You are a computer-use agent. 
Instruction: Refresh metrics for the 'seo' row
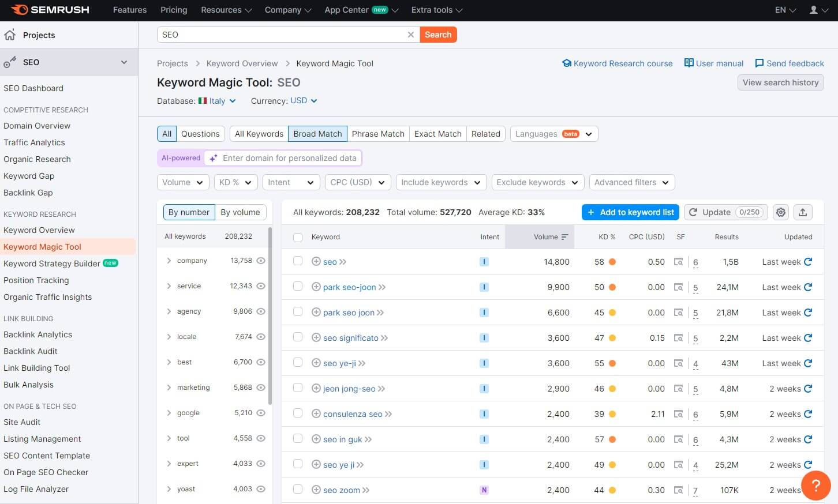tap(808, 262)
